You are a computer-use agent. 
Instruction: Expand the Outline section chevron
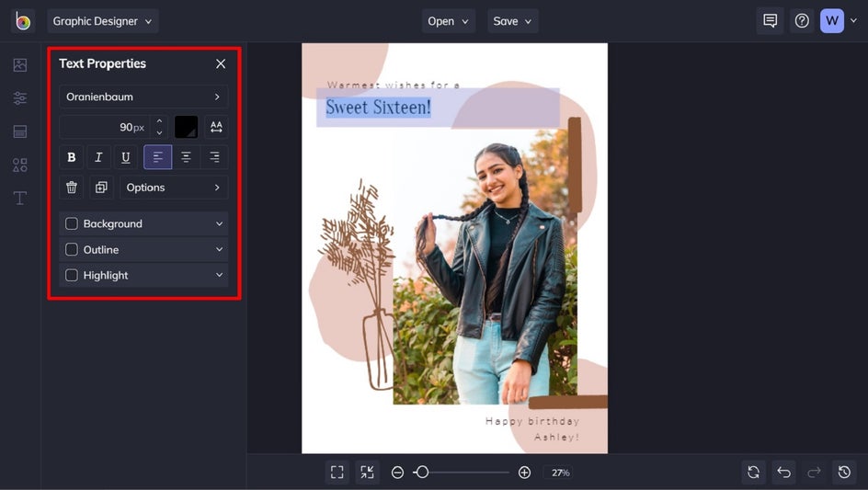(x=219, y=250)
